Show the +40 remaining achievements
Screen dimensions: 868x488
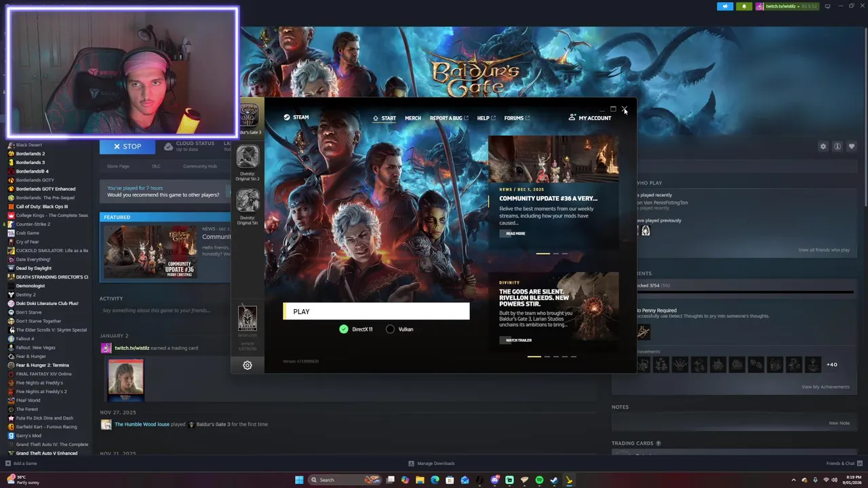click(831, 365)
